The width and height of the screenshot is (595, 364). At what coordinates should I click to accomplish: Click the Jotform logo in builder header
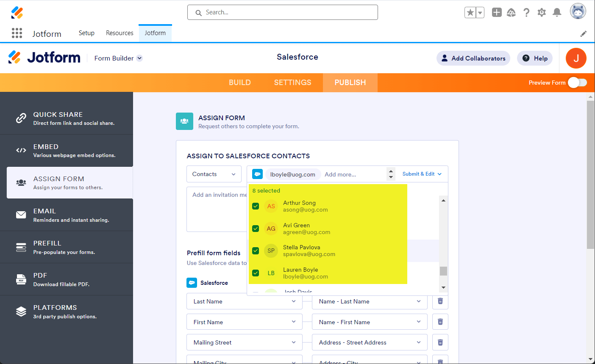point(44,58)
